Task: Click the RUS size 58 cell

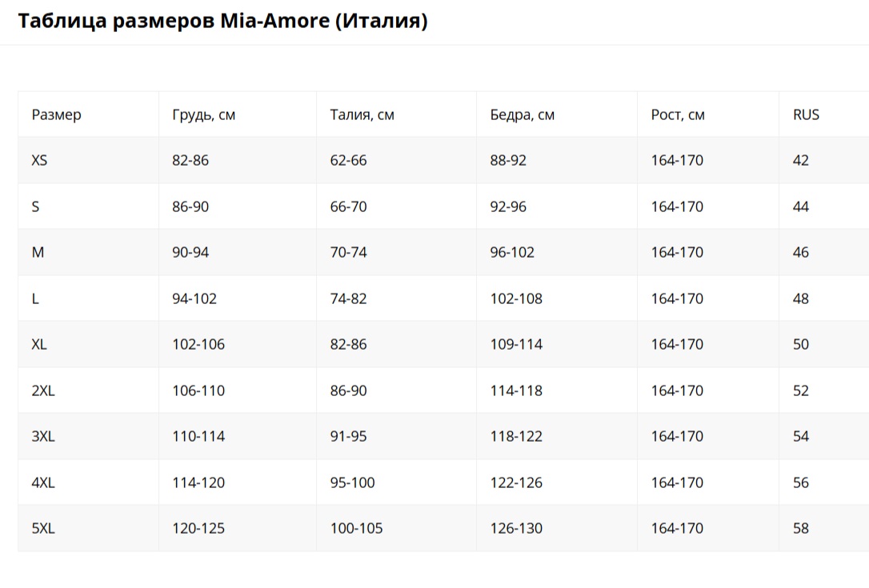Action: point(800,528)
